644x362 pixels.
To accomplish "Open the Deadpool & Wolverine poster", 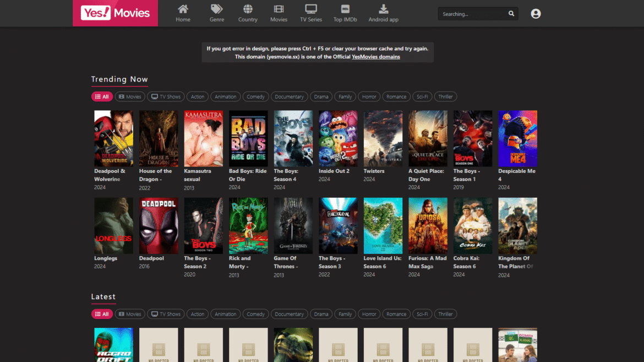I will [x=113, y=138].
